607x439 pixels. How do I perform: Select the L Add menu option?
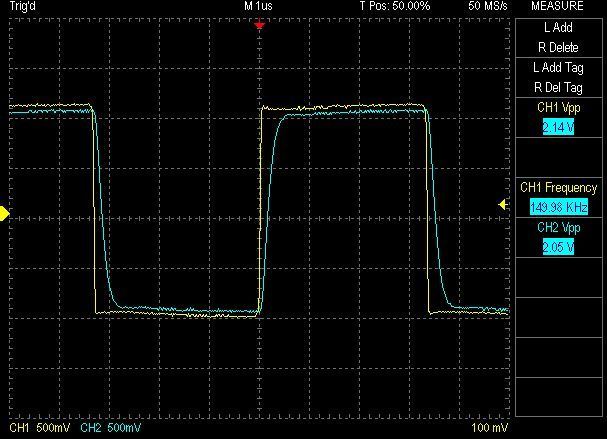(558, 27)
